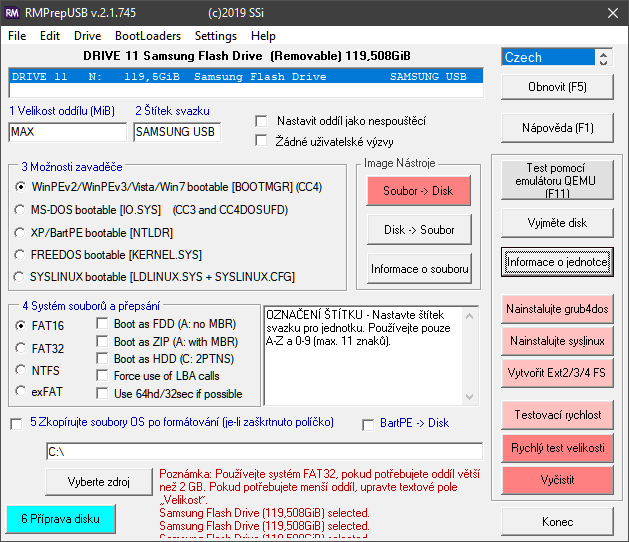
Task: Click the Testovací rychlost button
Action: point(557,415)
